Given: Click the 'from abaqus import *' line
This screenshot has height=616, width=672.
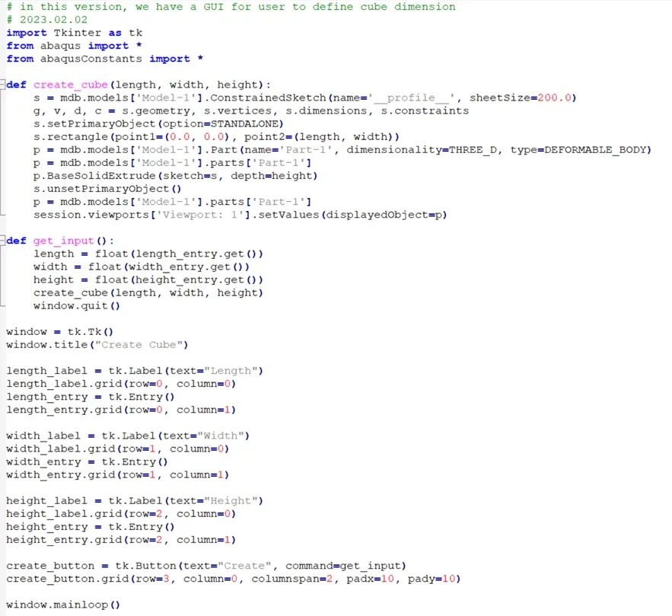Looking at the screenshot, I should (74, 46).
